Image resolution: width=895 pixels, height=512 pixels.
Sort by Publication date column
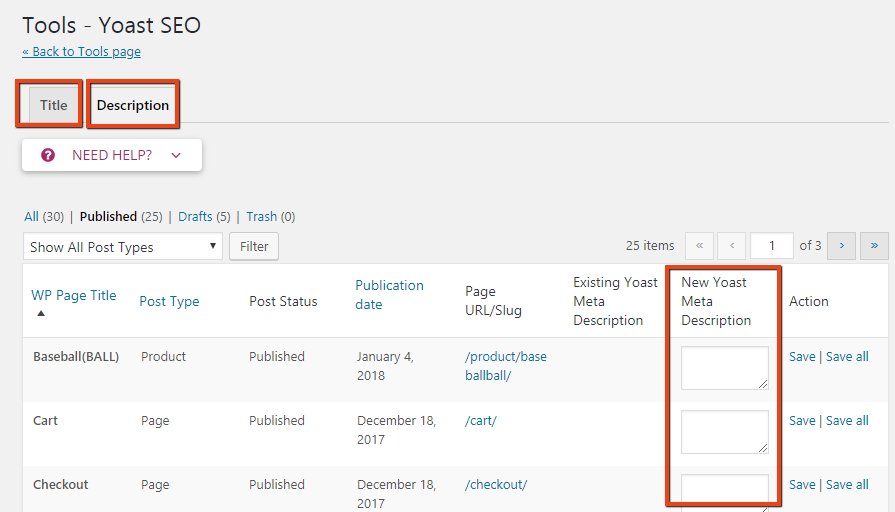tap(389, 295)
